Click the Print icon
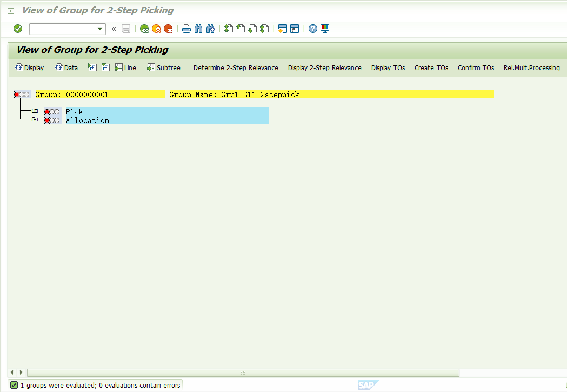567x392 pixels. coord(186,29)
